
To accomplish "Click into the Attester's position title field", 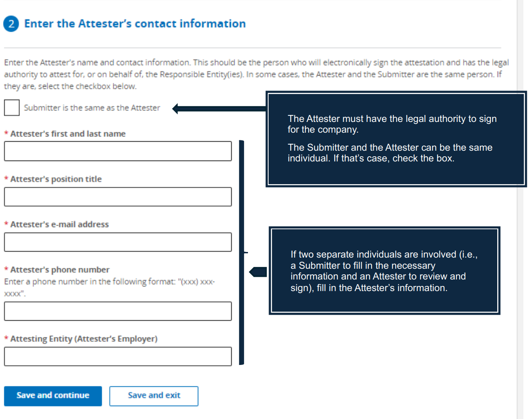I will (118, 197).
